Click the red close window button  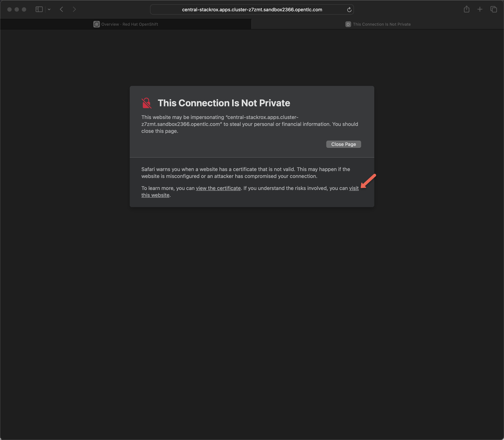(x=10, y=9)
